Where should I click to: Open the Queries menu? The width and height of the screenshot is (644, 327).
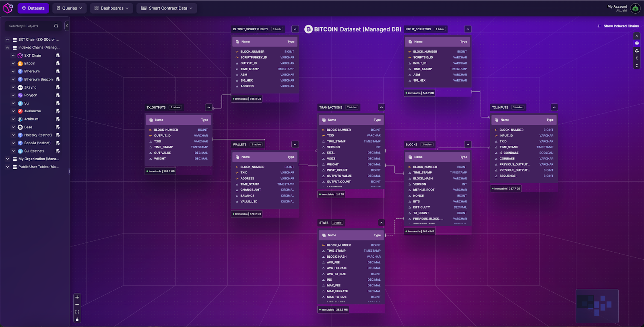(69, 8)
